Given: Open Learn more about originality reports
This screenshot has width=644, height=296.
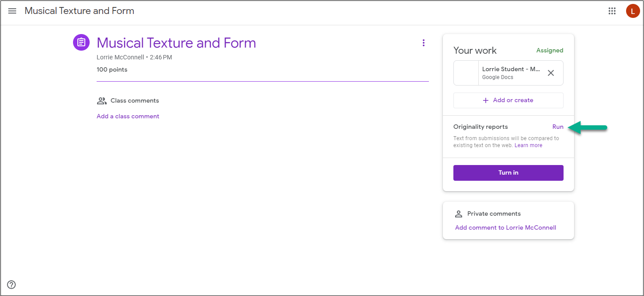Looking at the screenshot, I should pyautogui.click(x=528, y=145).
